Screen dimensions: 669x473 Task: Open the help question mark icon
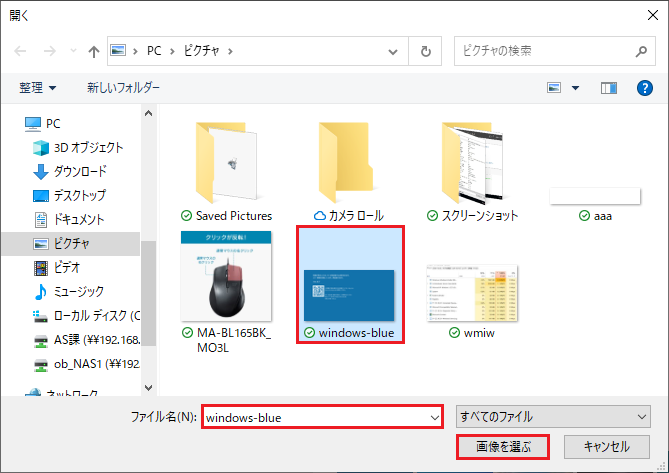[645, 89]
